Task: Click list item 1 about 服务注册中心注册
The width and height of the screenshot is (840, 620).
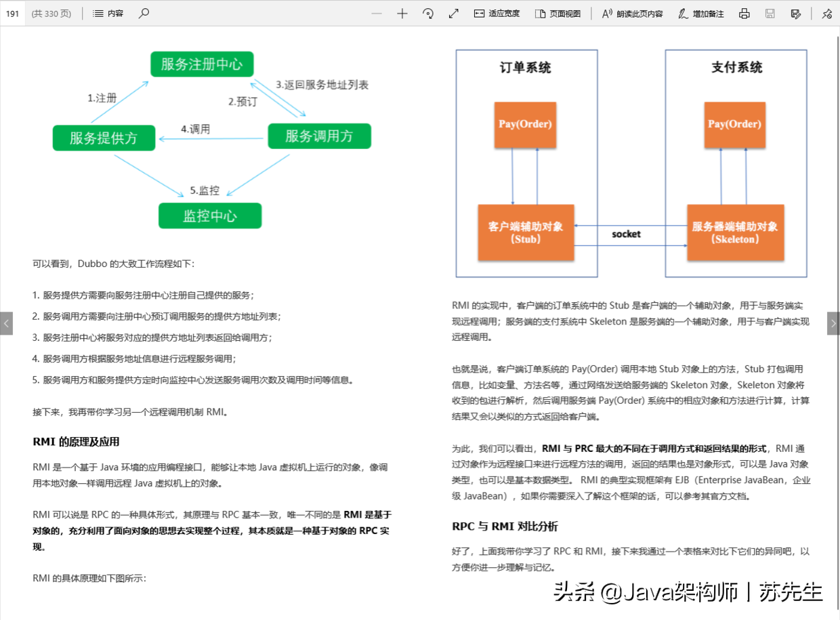Action: click(x=143, y=295)
